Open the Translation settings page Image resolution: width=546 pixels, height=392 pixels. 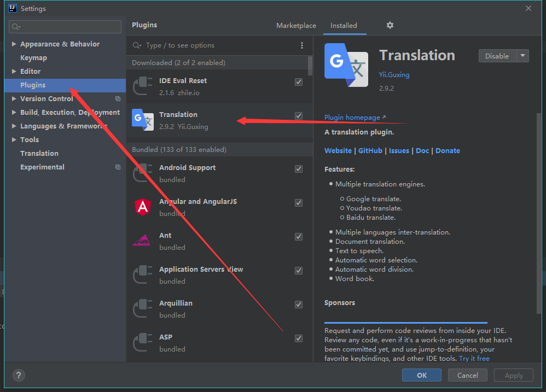coord(39,154)
